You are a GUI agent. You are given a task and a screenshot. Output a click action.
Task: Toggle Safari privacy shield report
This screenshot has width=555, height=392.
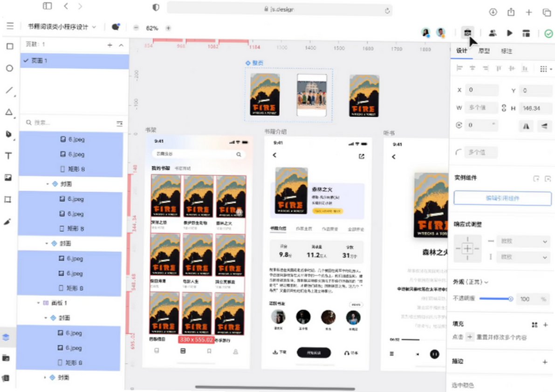[156, 7]
